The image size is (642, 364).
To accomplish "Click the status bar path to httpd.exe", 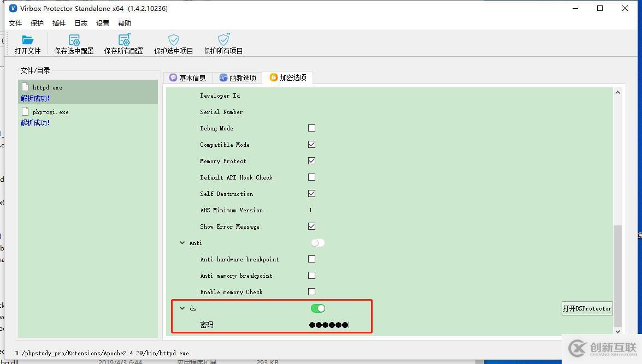I will (102, 354).
